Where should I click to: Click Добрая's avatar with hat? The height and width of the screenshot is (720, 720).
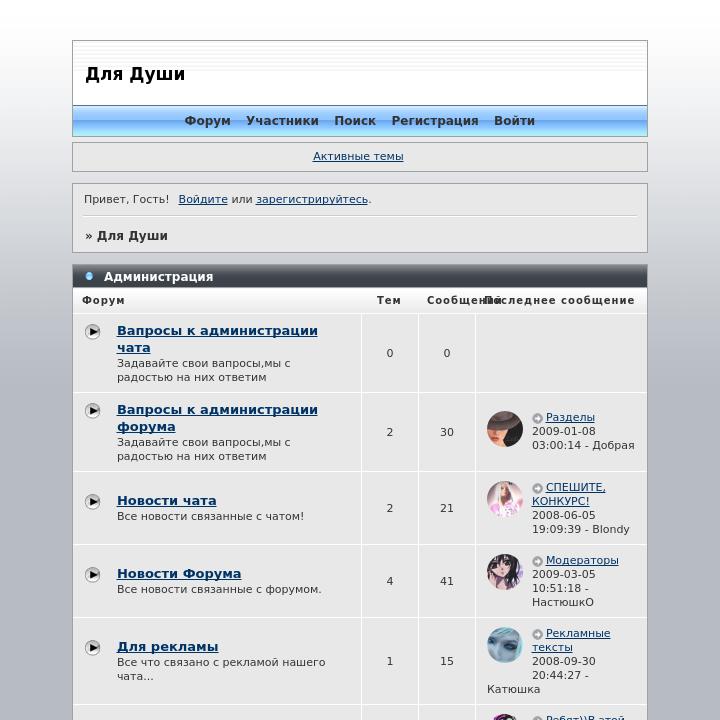[505, 429]
